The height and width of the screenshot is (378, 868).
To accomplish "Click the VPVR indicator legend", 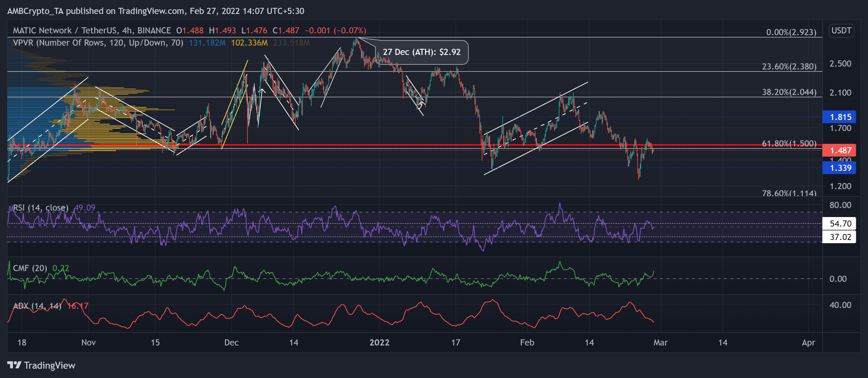I will (x=98, y=43).
